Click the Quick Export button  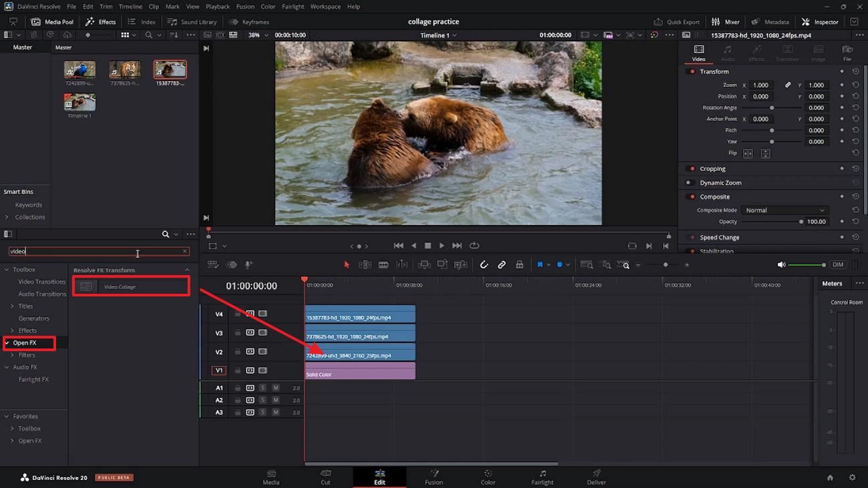tap(676, 22)
